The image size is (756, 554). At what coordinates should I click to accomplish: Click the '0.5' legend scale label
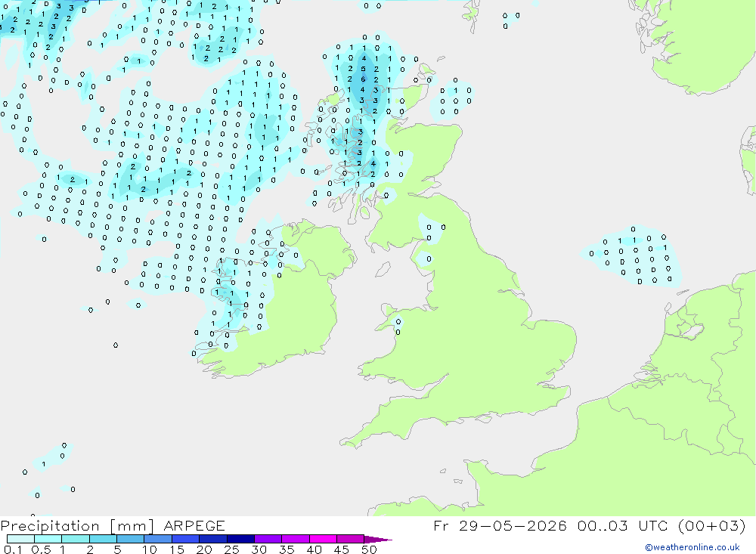pos(41,549)
